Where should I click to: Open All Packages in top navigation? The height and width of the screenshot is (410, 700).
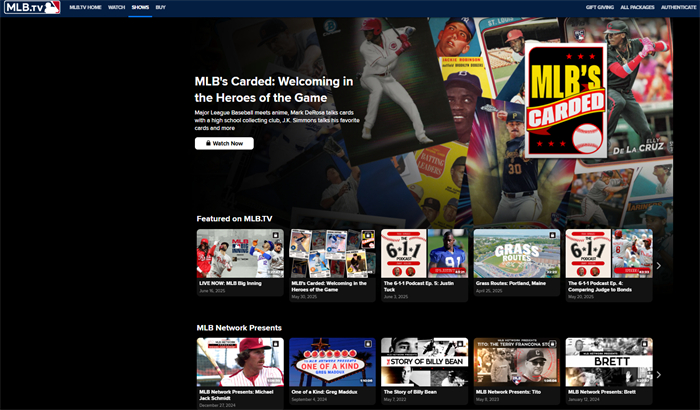coord(637,8)
